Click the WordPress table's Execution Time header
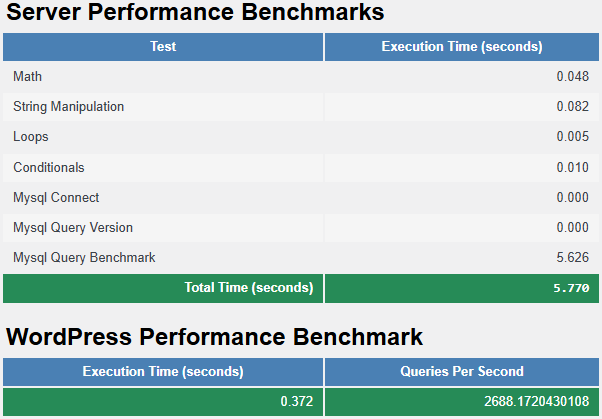 163,371
